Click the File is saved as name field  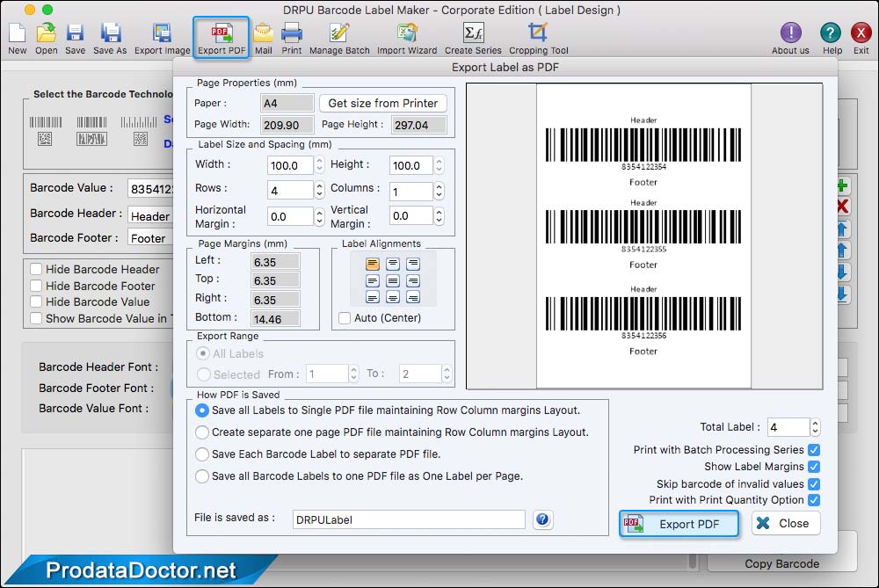(409, 519)
